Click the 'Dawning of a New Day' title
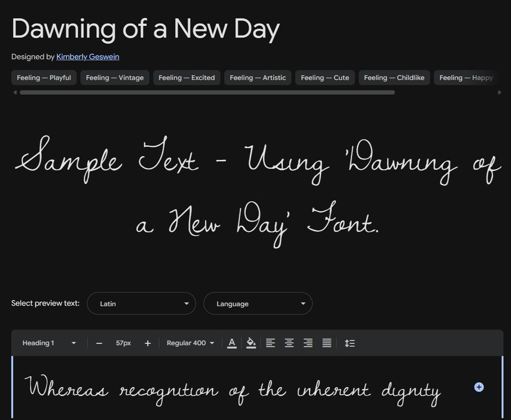Image resolution: width=511 pixels, height=420 pixels. [x=146, y=29]
